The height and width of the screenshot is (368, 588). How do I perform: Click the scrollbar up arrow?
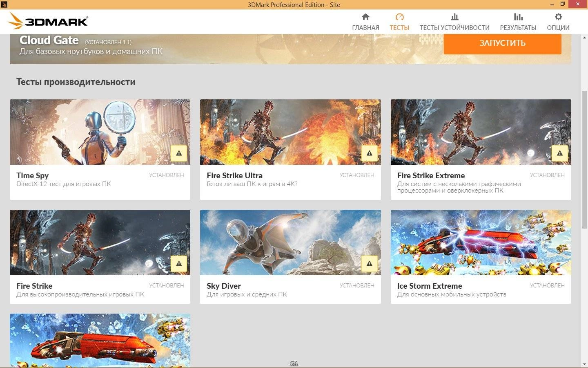click(584, 37)
